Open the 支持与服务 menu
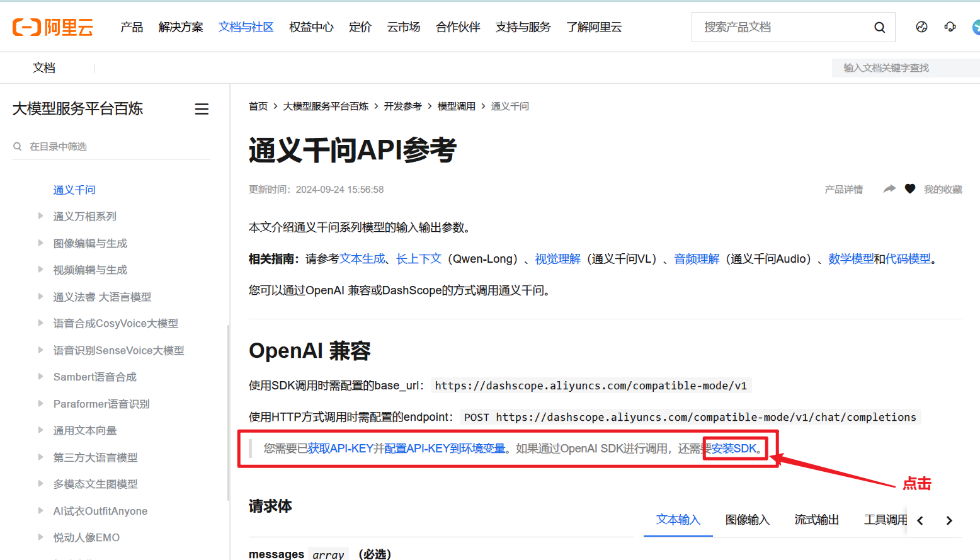The image size is (980, 560). click(523, 27)
